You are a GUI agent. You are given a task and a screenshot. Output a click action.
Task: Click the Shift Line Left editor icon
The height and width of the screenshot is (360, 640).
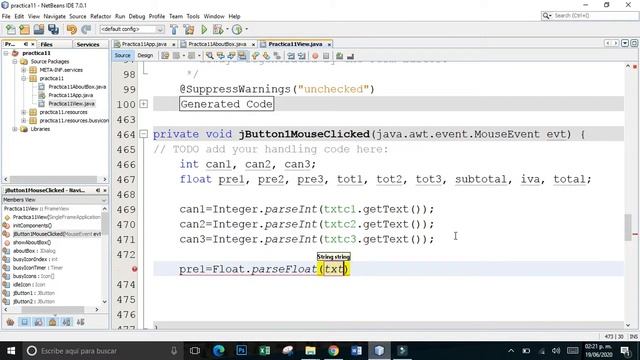[291, 56]
